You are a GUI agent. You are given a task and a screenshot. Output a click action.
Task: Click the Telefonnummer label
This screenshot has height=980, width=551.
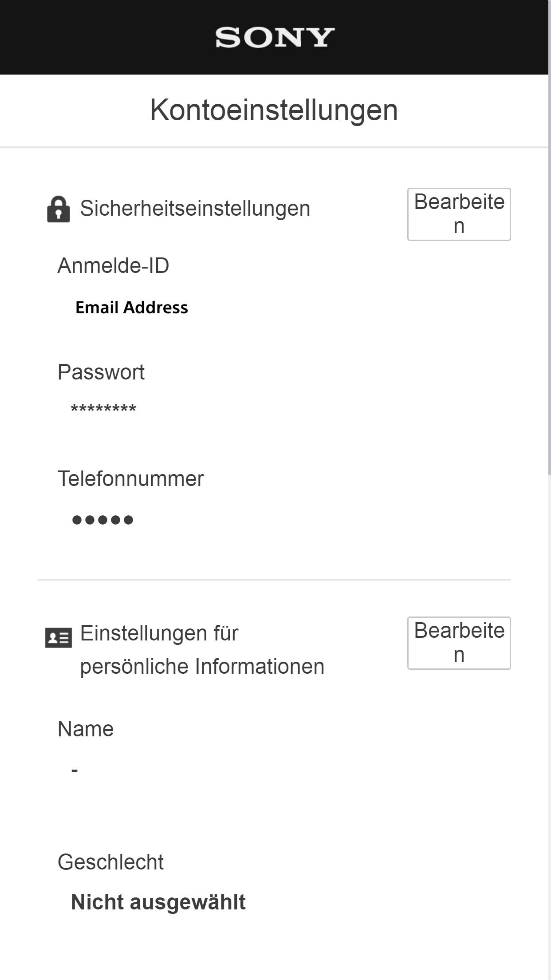[130, 479]
